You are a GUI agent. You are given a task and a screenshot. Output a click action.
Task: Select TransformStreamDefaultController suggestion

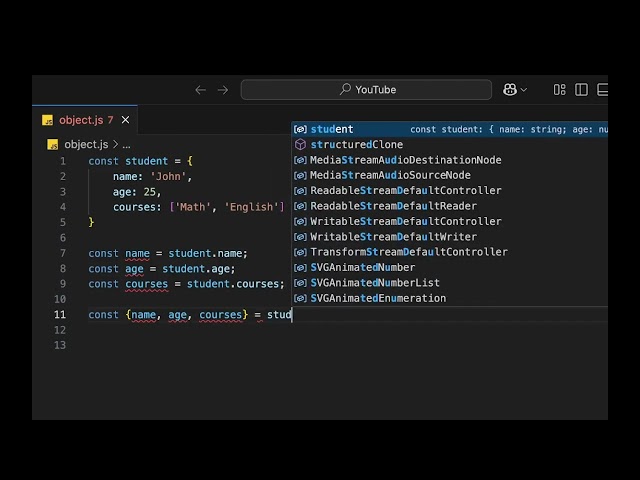(x=450, y=252)
